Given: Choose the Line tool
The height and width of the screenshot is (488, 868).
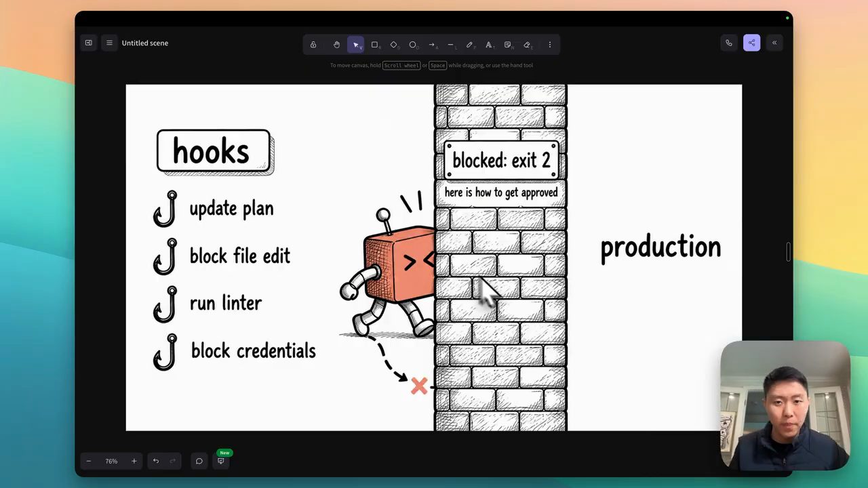Looking at the screenshot, I should tap(450, 45).
